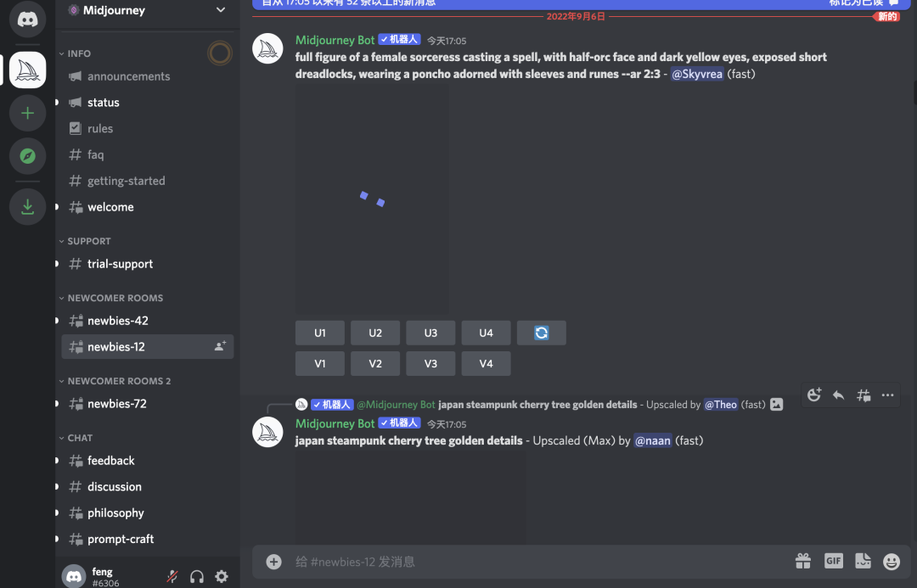Screen dimensions: 917x588
Task: Upscale image with U3 button
Action: (430, 333)
